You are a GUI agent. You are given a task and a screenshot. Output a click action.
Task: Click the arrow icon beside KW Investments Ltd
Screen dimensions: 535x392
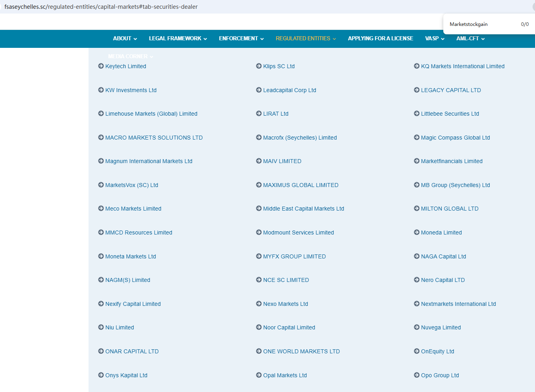tap(101, 90)
